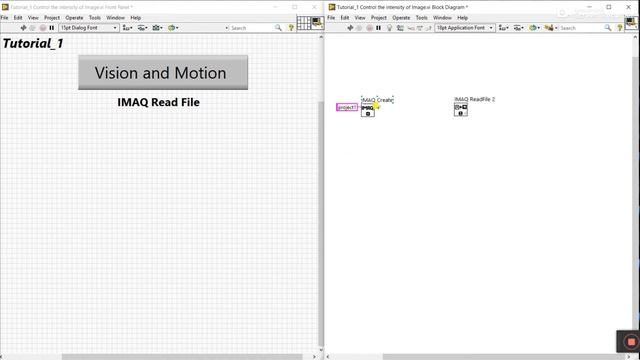Image resolution: width=640 pixels, height=360 pixels.
Task: Click VI icon in Front Panel corner
Action: (318, 23)
